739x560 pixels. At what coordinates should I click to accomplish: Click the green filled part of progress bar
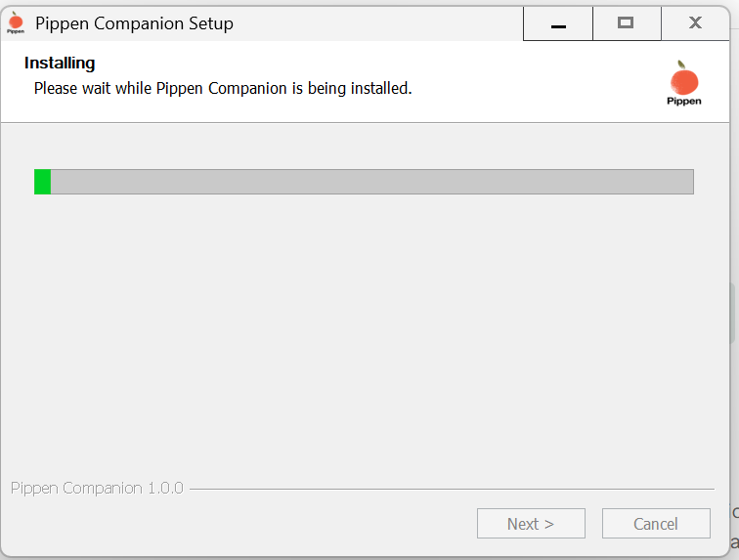pyautogui.click(x=42, y=182)
